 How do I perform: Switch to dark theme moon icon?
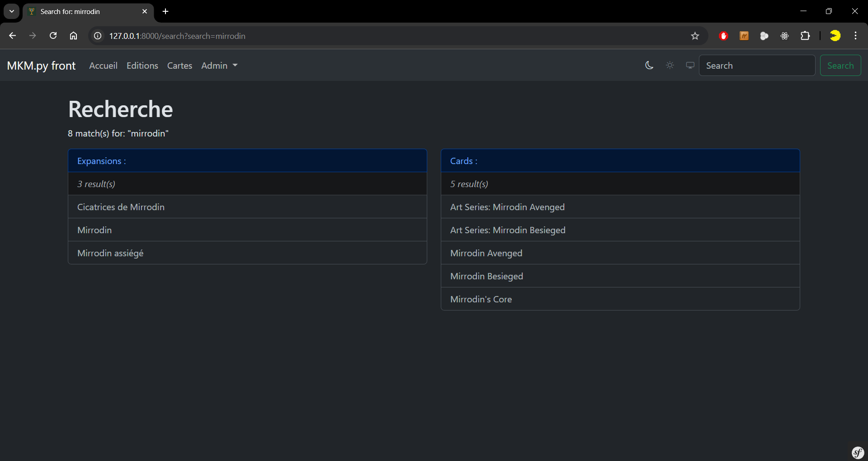point(649,66)
